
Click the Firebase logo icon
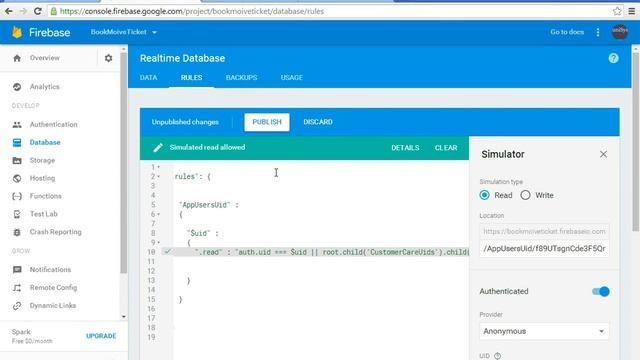[x=17, y=32]
